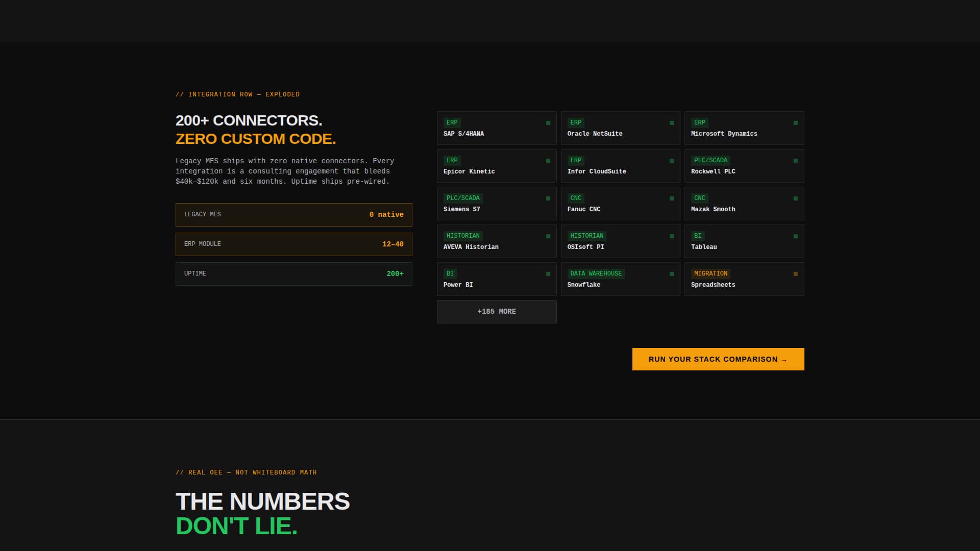Screen dimensions: 980x551
Task: Click the BI tag on Power BI
Action: pyautogui.click(x=450, y=273)
